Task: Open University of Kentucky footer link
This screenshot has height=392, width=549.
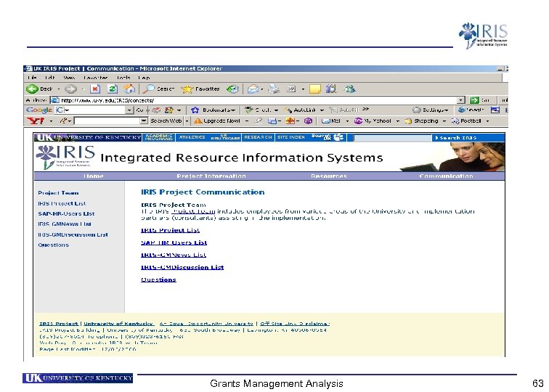Action: (x=118, y=324)
